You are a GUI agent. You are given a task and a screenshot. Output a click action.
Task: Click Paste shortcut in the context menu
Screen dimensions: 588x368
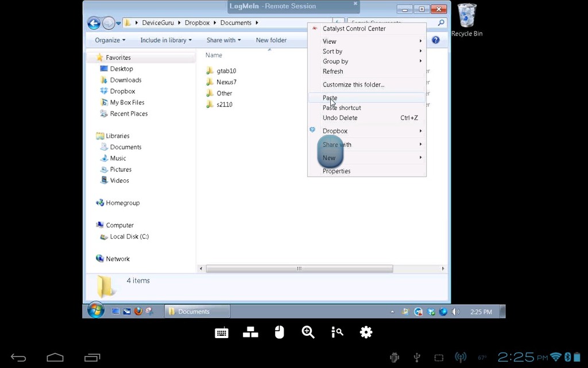pos(367,108)
